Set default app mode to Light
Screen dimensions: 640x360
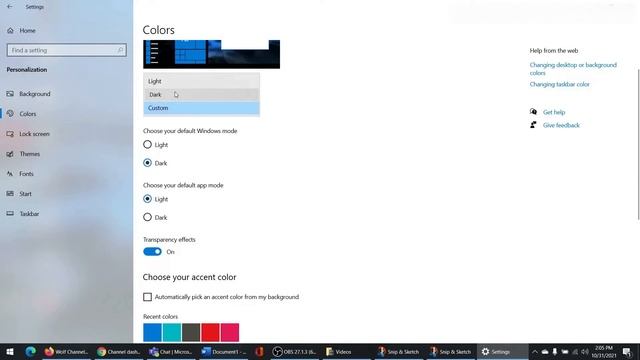pyautogui.click(x=147, y=199)
